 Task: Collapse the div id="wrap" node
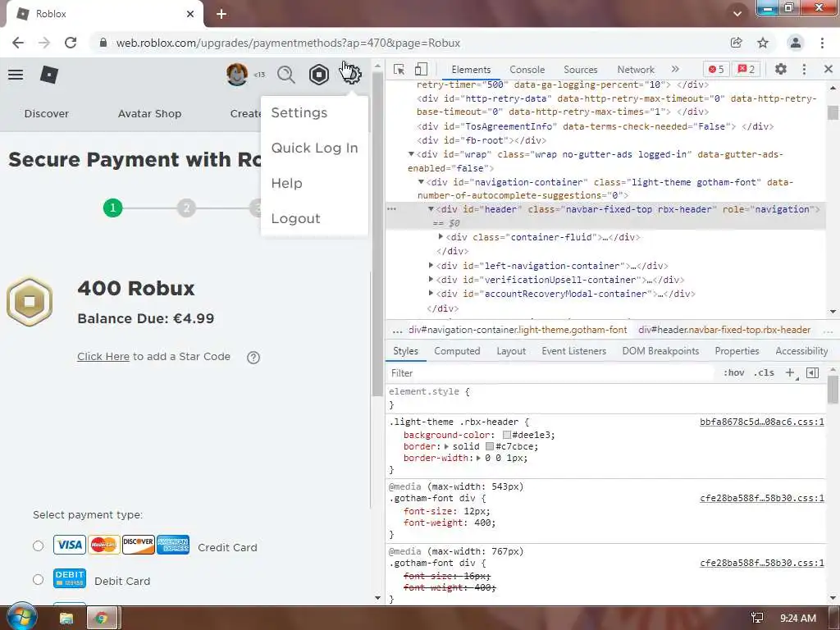[x=411, y=154]
